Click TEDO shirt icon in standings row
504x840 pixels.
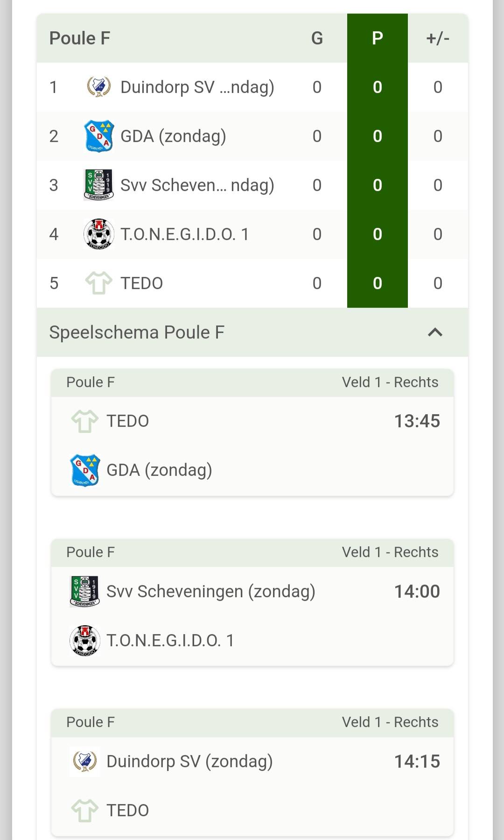click(98, 283)
